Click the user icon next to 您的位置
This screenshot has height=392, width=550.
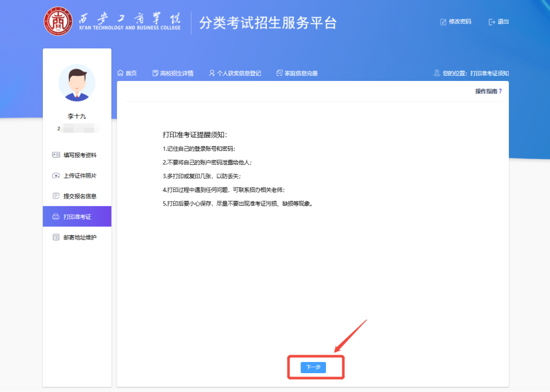click(436, 73)
